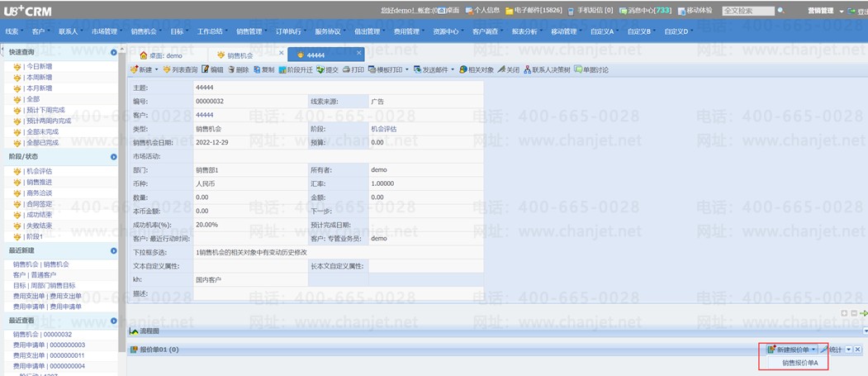Click the 新建 (New) toolbar button
868x376 pixels.
(x=140, y=69)
